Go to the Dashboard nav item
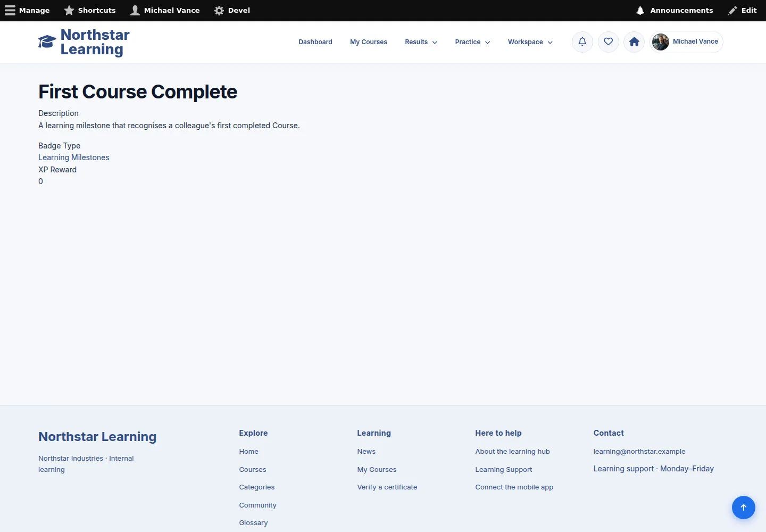The height and width of the screenshot is (532, 766). [315, 42]
